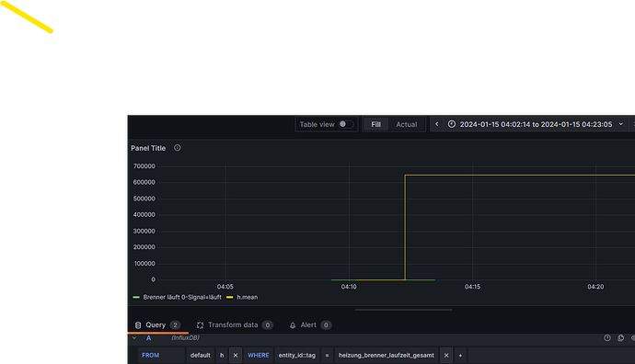This screenshot has width=635, height=364.
Task: Open the measurement h selector
Action: point(222,355)
